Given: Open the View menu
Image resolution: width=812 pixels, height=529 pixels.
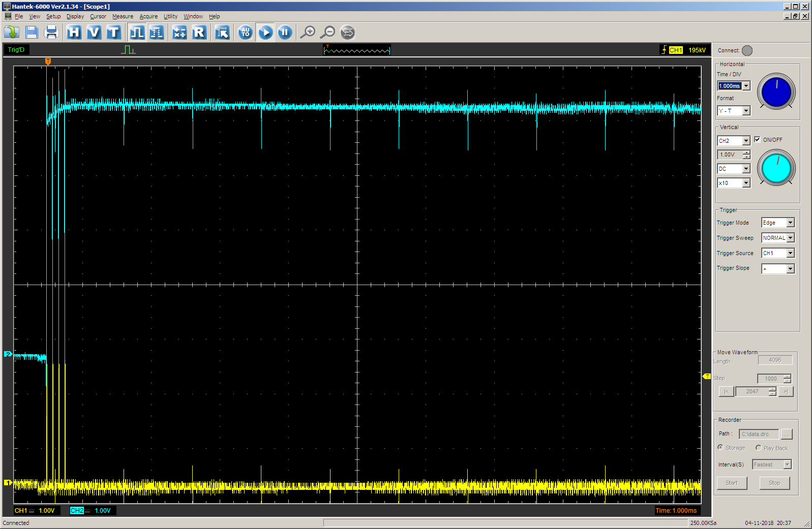Looking at the screenshot, I should tap(35, 16).
